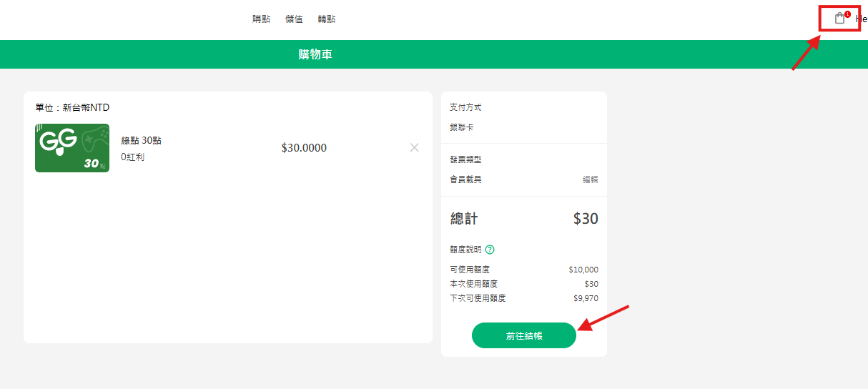Click the 購物車 title in green banner
The height and width of the screenshot is (389, 868).
(x=315, y=54)
